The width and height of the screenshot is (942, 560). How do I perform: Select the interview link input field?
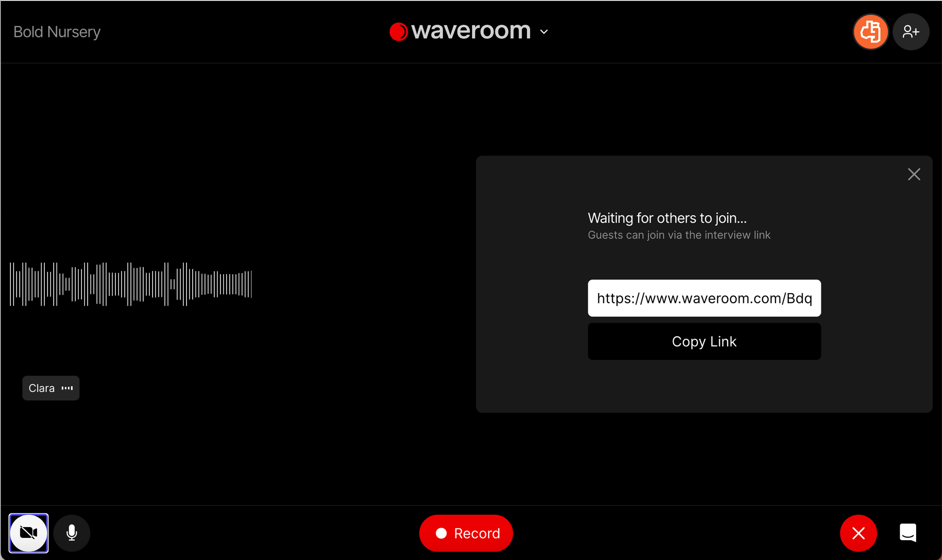click(x=704, y=298)
